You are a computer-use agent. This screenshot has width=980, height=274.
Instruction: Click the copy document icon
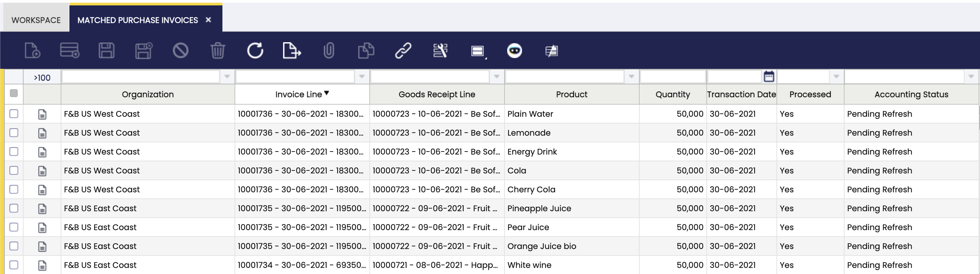[x=366, y=50]
